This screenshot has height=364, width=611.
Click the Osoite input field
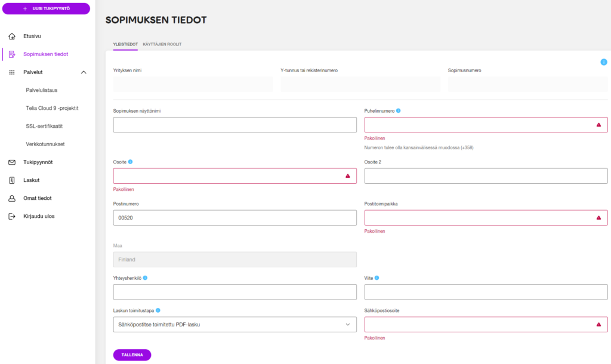[x=234, y=176]
